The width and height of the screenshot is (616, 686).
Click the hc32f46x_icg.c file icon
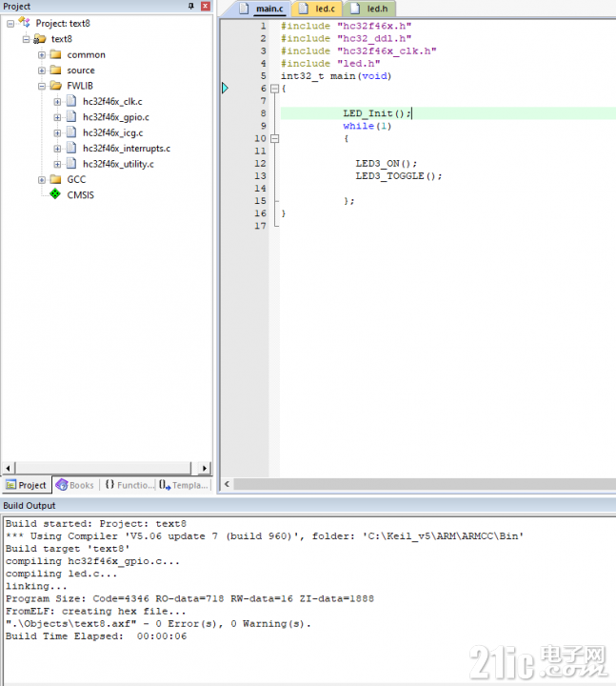[x=71, y=132]
